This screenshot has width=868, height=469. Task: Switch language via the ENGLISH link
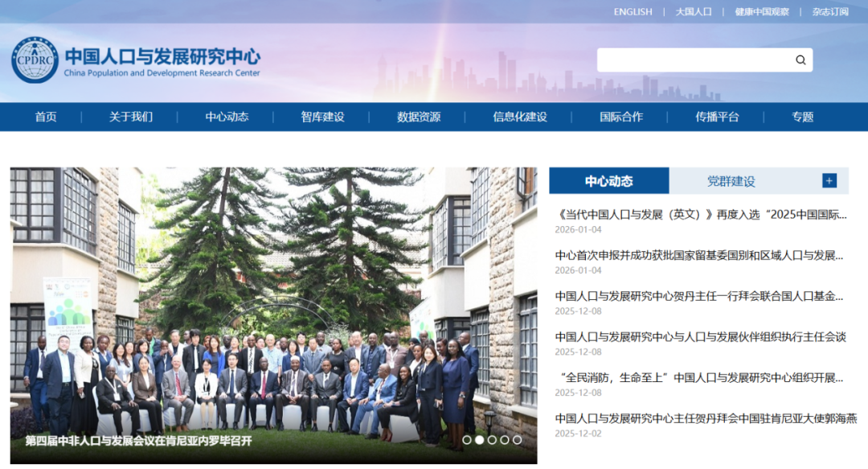click(633, 11)
